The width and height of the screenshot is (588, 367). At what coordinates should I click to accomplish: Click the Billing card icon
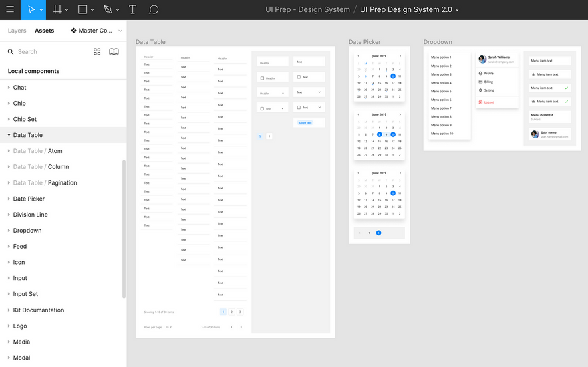480,82
